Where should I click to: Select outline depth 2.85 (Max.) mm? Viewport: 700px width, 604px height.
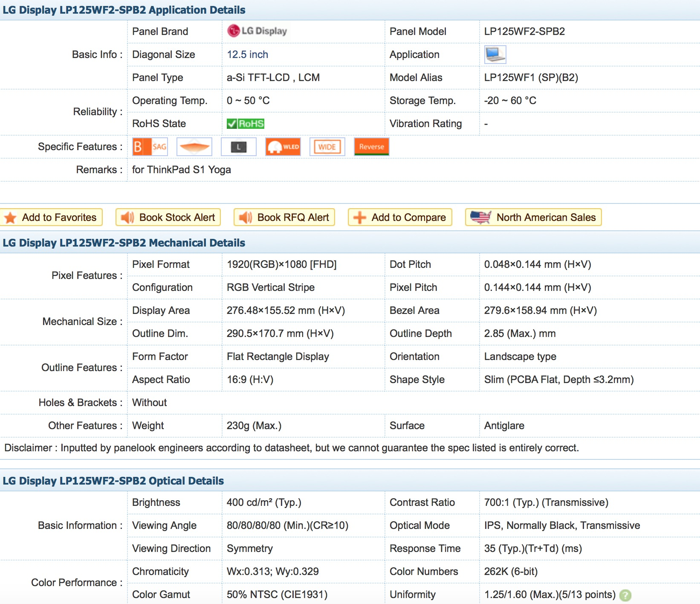(520, 334)
